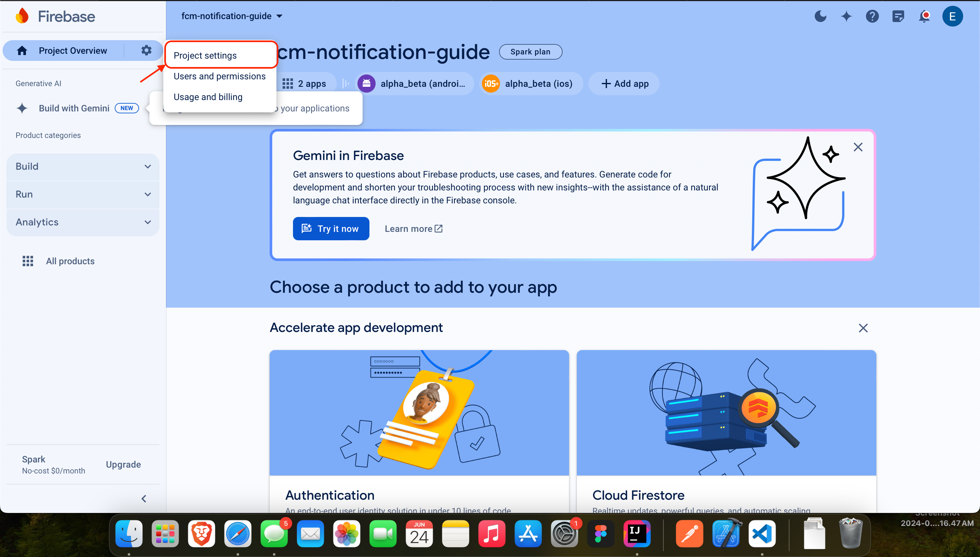Open the alpha_beta (ios) app chip

point(531,84)
